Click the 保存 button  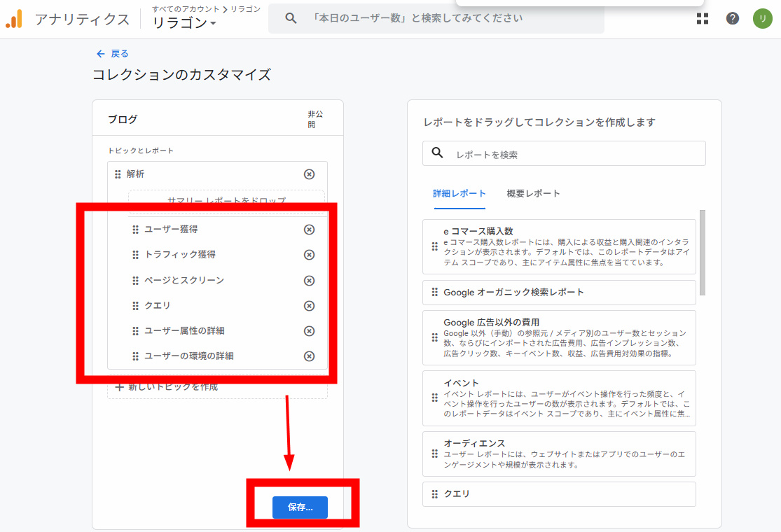[300, 507]
